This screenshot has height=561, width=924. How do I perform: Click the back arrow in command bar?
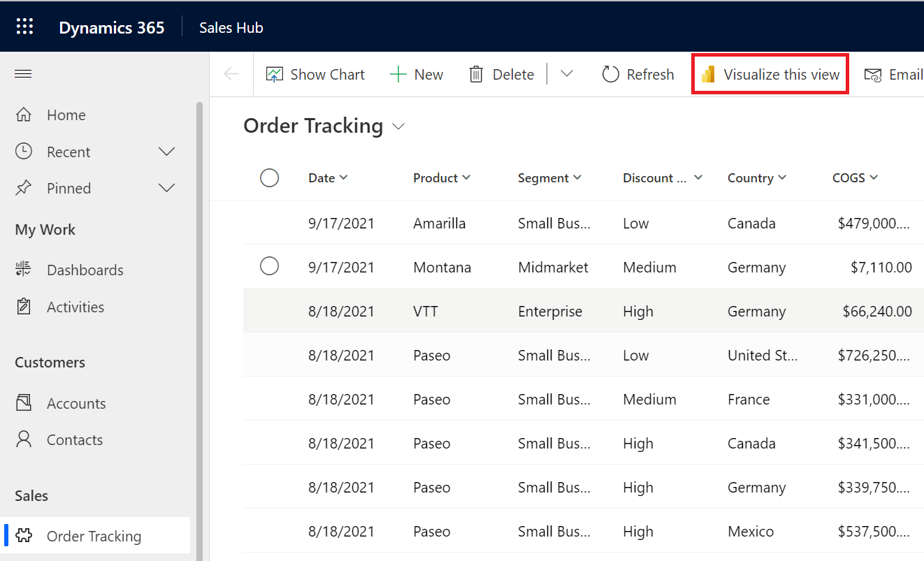point(231,74)
